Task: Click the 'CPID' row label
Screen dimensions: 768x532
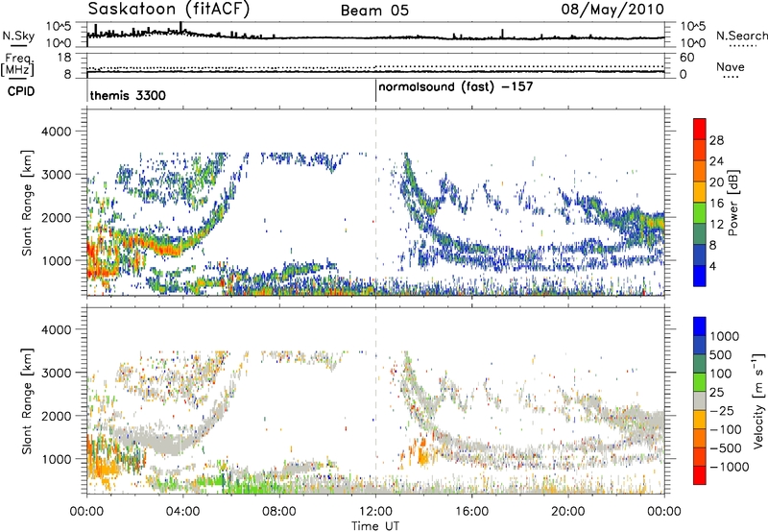Action: pos(21,91)
